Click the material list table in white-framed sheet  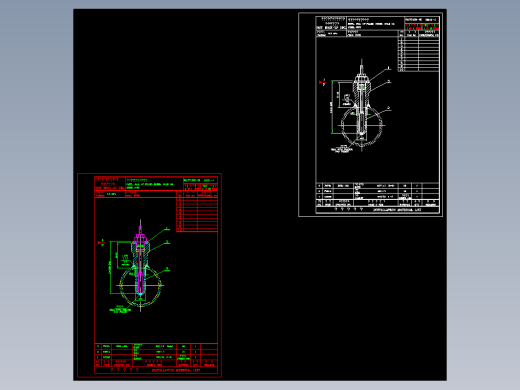[378, 198]
